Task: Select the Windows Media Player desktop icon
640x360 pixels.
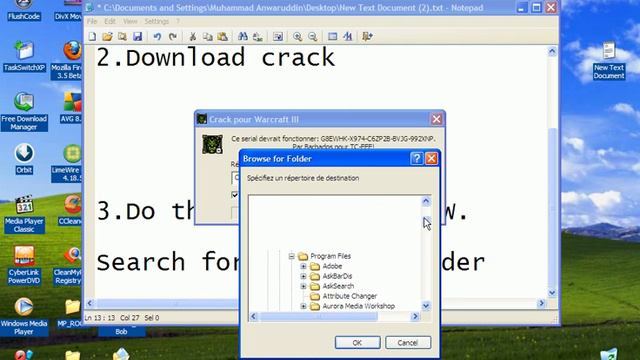Action: point(24,316)
